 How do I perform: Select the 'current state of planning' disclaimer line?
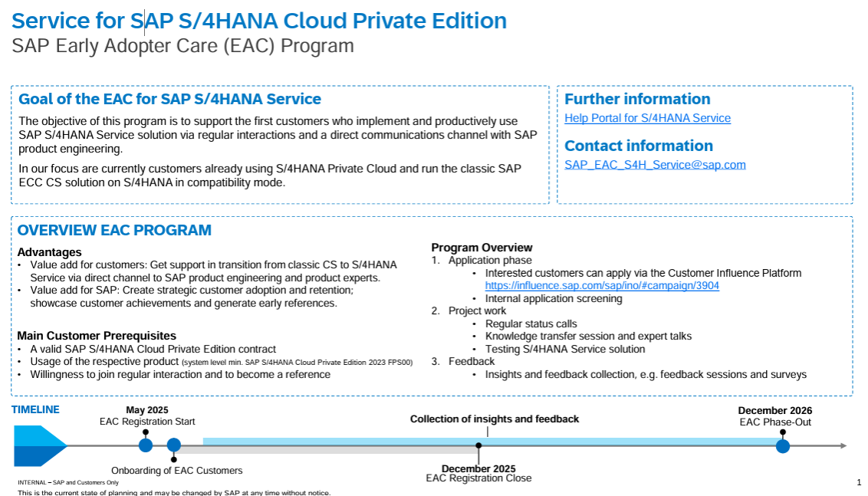coord(174,492)
